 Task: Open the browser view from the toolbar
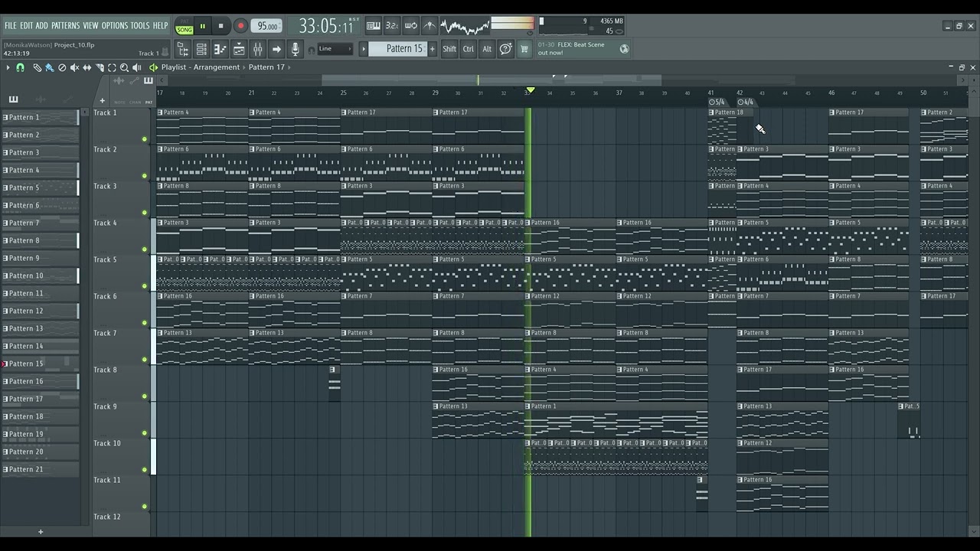[183, 49]
